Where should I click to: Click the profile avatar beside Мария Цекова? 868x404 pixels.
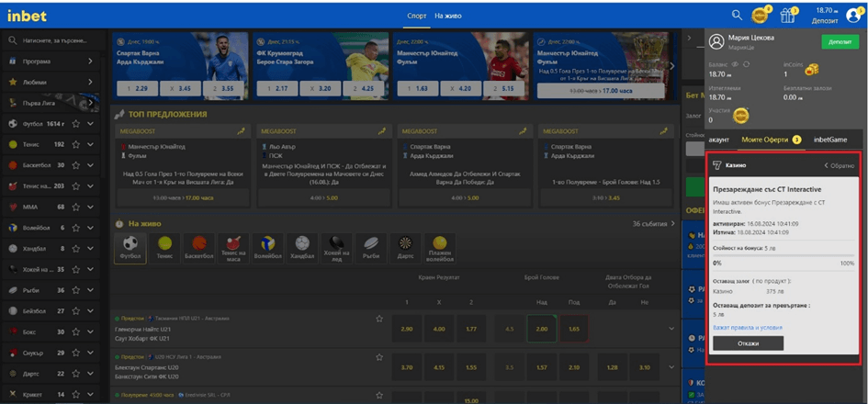point(716,41)
